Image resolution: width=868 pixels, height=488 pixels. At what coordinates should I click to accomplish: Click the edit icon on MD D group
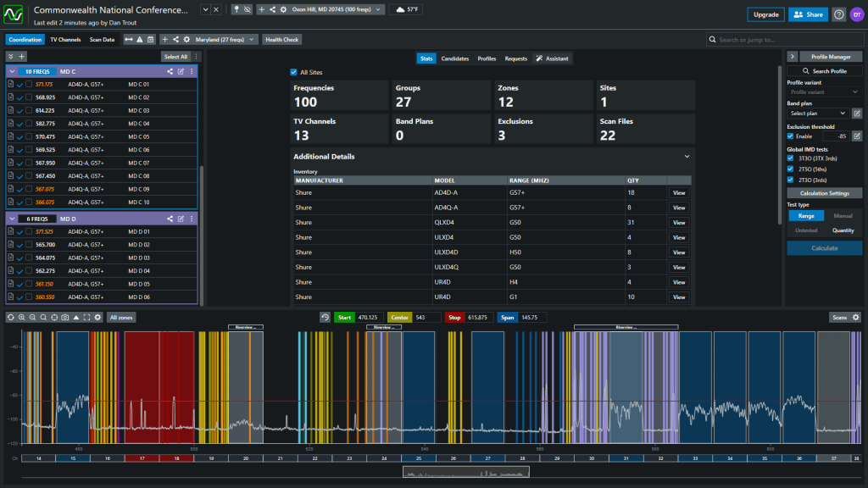(x=181, y=219)
